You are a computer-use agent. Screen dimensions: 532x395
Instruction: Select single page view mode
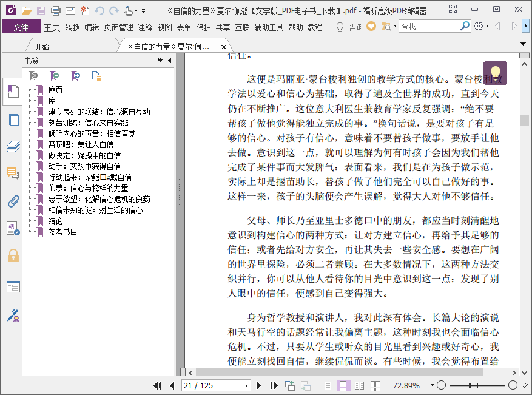(328, 385)
